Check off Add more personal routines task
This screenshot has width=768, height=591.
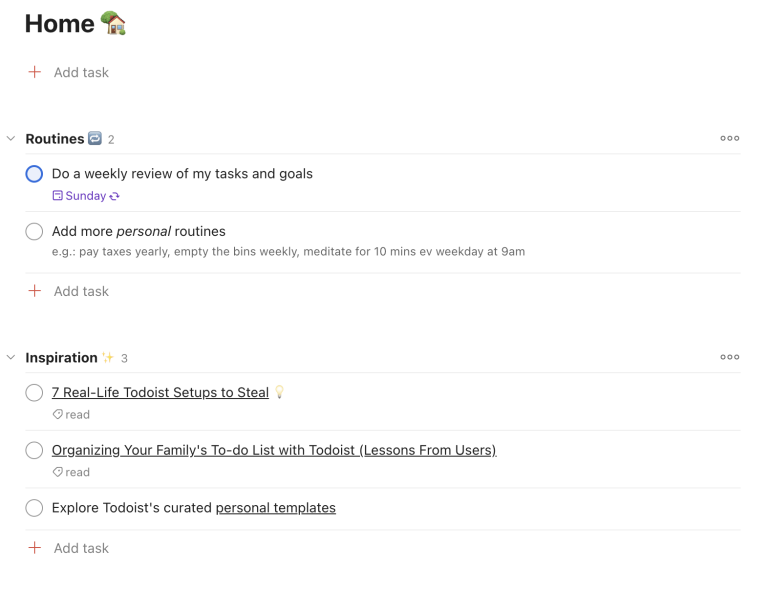tap(34, 232)
